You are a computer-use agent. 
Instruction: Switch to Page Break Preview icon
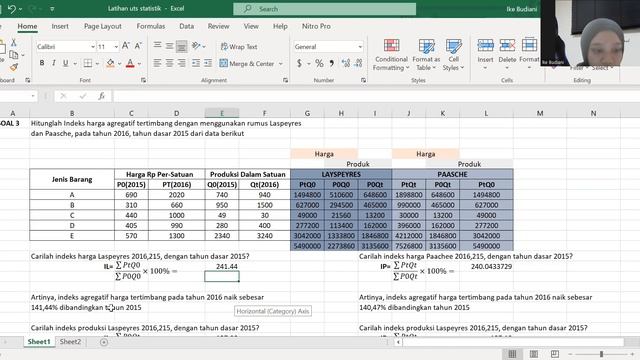tap(555, 353)
